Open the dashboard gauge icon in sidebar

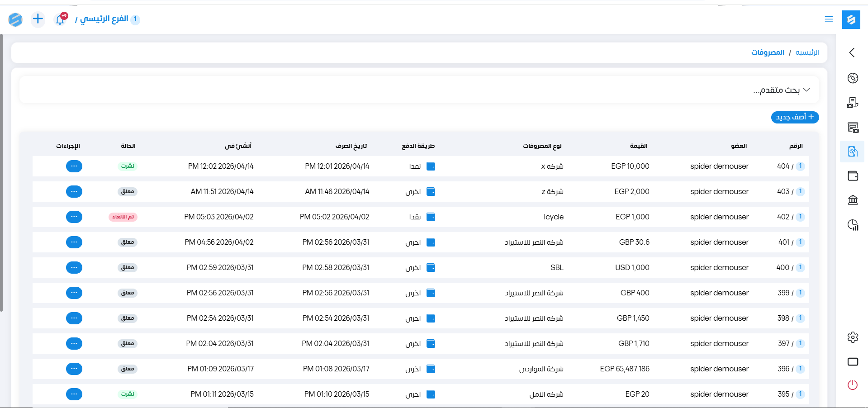tap(853, 78)
